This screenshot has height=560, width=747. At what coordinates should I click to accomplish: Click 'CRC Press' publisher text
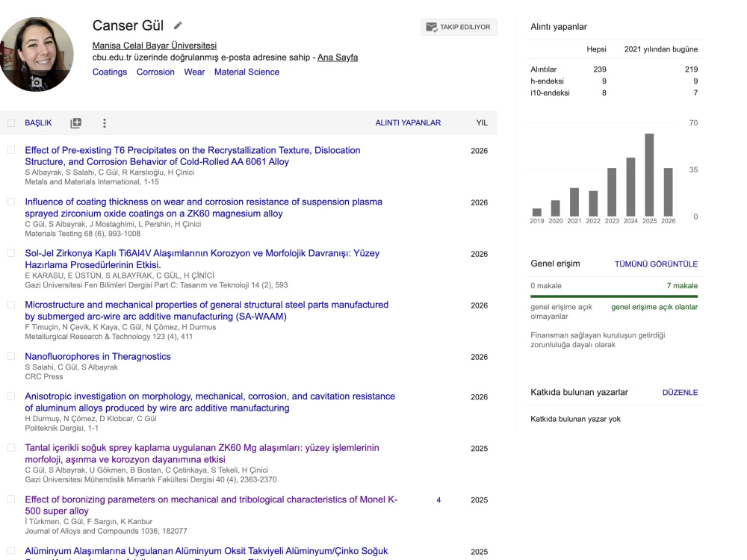[x=44, y=376]
